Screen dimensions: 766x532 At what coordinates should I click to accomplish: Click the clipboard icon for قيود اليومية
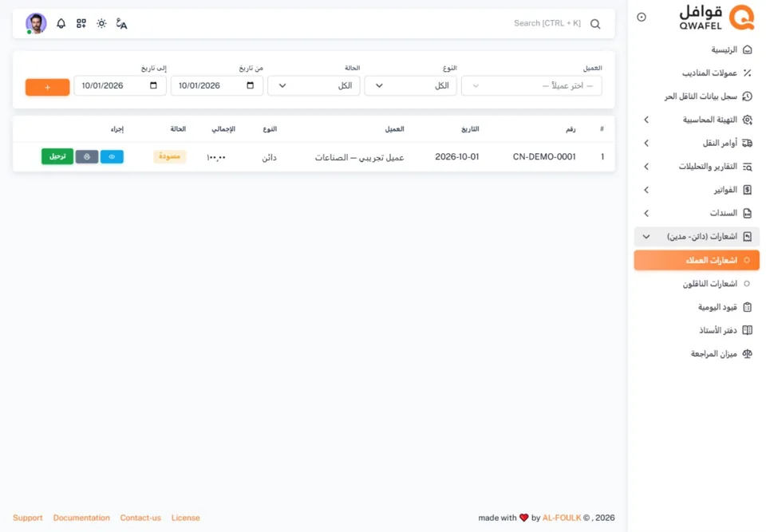(748, 307)
